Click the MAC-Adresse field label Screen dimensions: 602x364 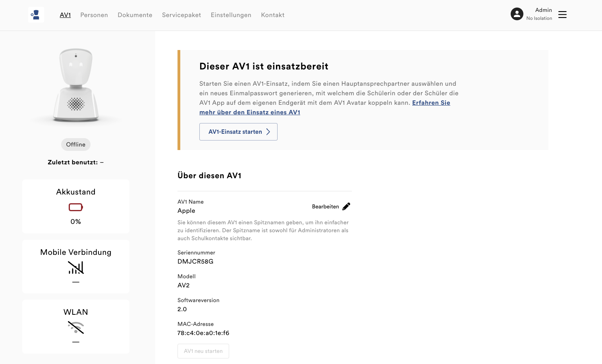(195, 324)
